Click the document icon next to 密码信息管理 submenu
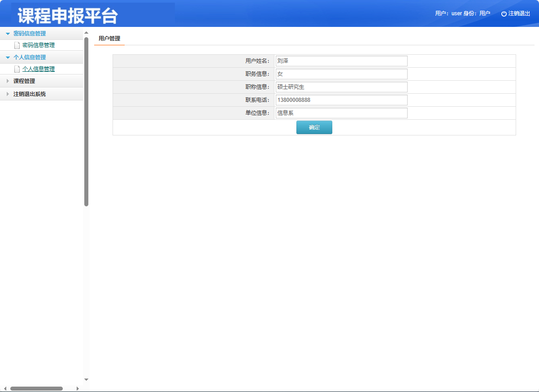 click(x=17, y=45)
